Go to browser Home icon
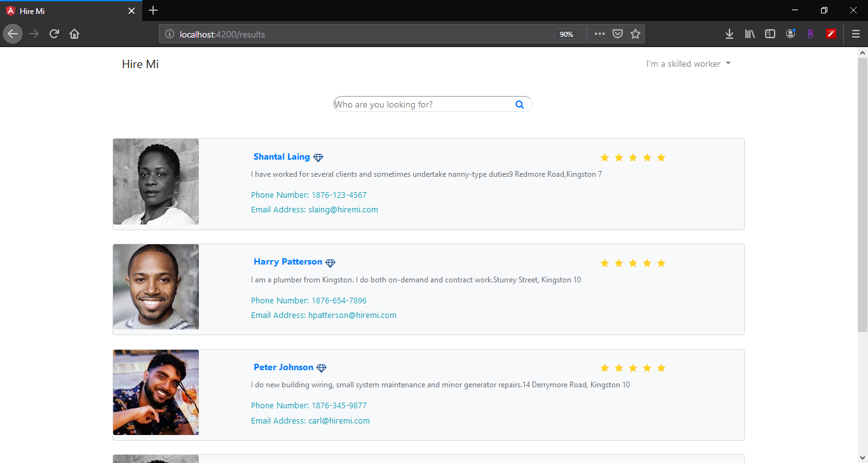The height and width of the screenshot is (463, 868). (74, 34)
